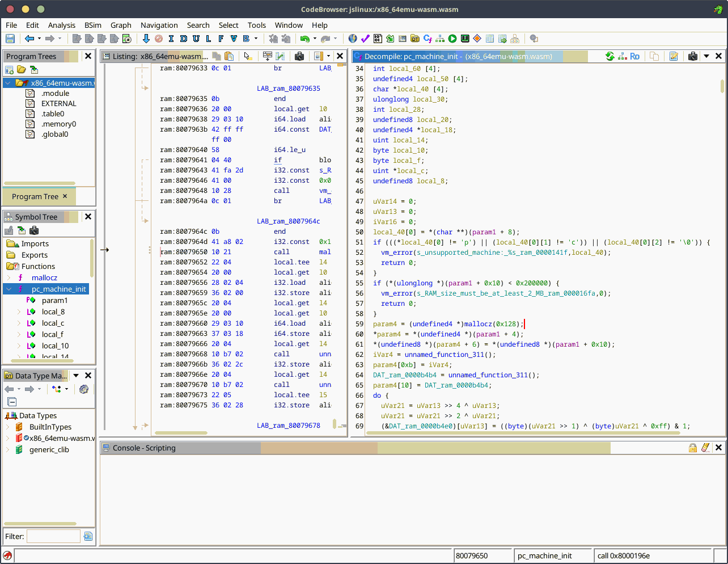
Task: Click the Data Type Manager 'DT' toolbar icon
Action: click(415, 39)
